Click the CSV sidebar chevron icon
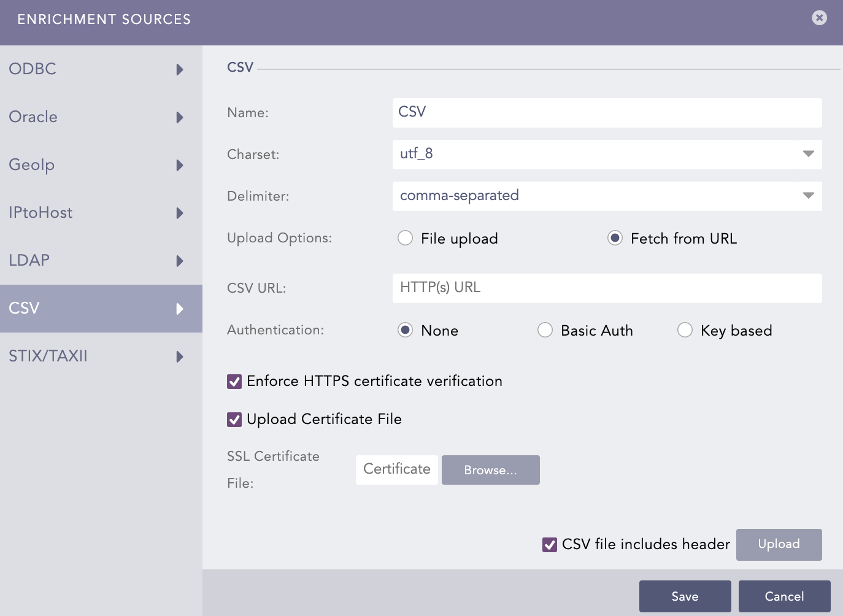This screenshot has height=616, width=843. coord(180,309)
